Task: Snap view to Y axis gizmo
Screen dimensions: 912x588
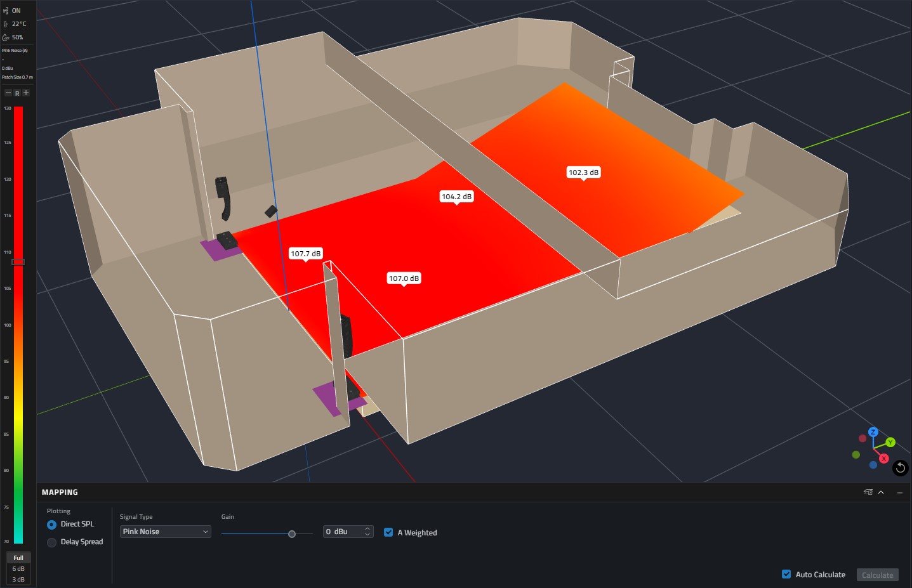Action: click(890, 442)
